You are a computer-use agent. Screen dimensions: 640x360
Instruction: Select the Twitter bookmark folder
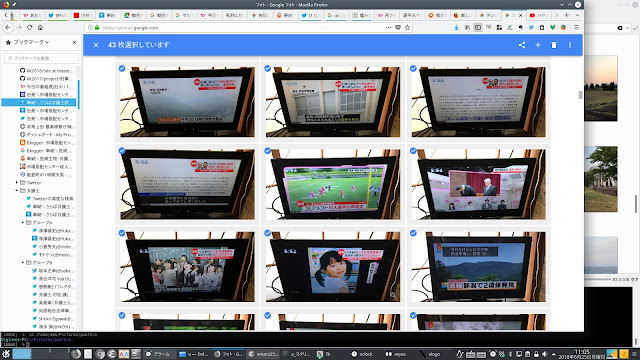click(x=31, y=182)
